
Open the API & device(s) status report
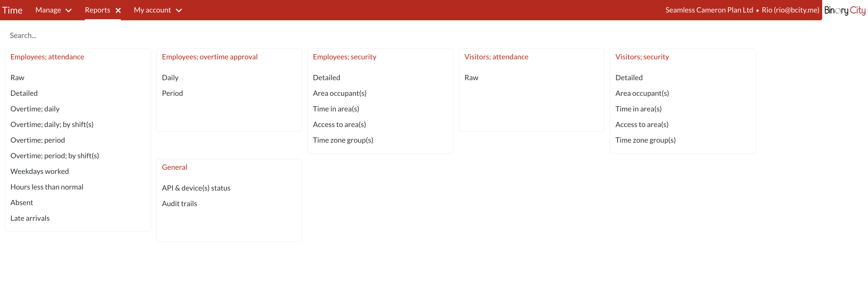point(196,188)
